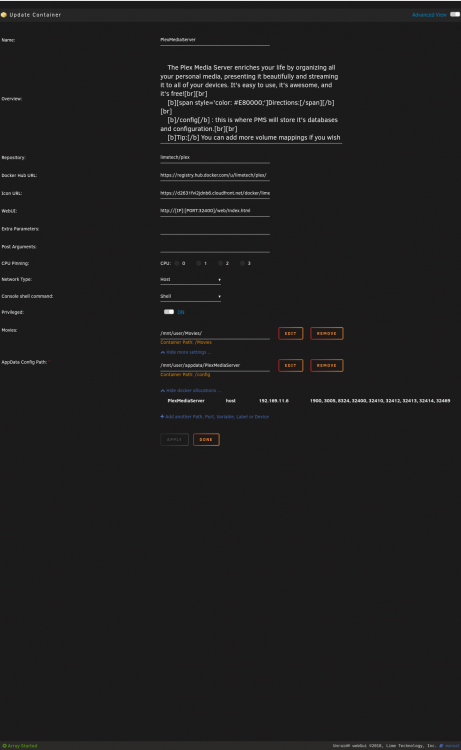Click REMOVE for AppData Config Path
Image resolution: width=461 pixels, height=750 pixels.
point(327,365)
